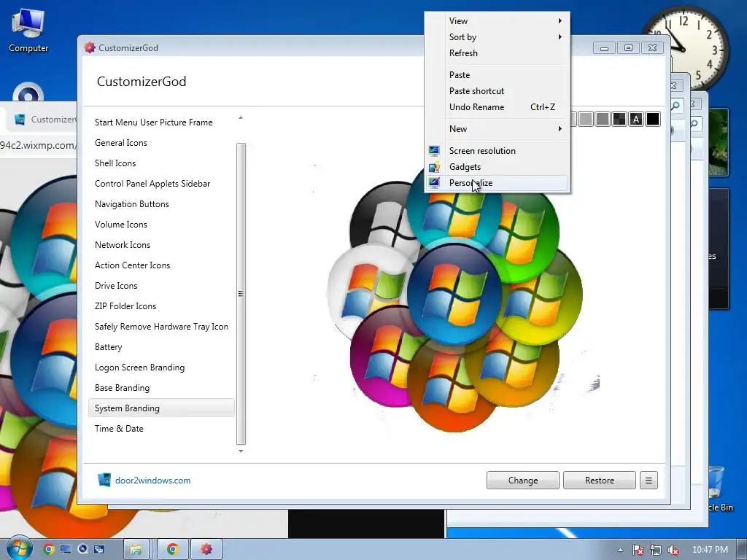This screenshot has width=747, height=560.
Task: Select Safely Remove Hardware Tray Icon
Action: click(161, 327)
